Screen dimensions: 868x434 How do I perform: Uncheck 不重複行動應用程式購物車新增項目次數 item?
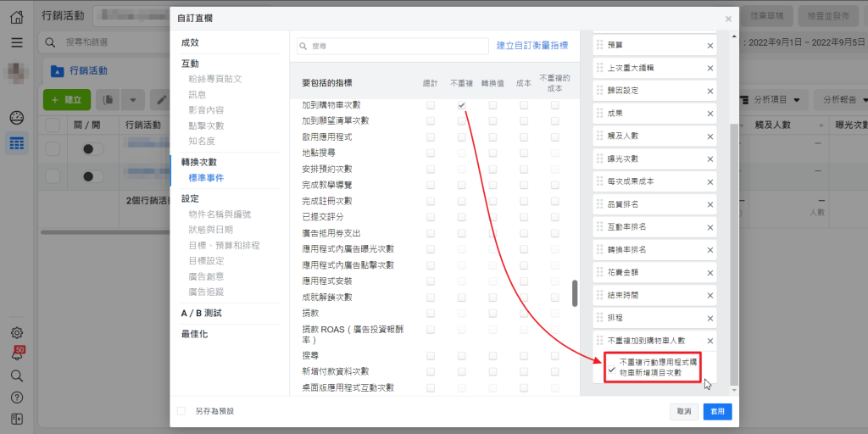point(612,368)
